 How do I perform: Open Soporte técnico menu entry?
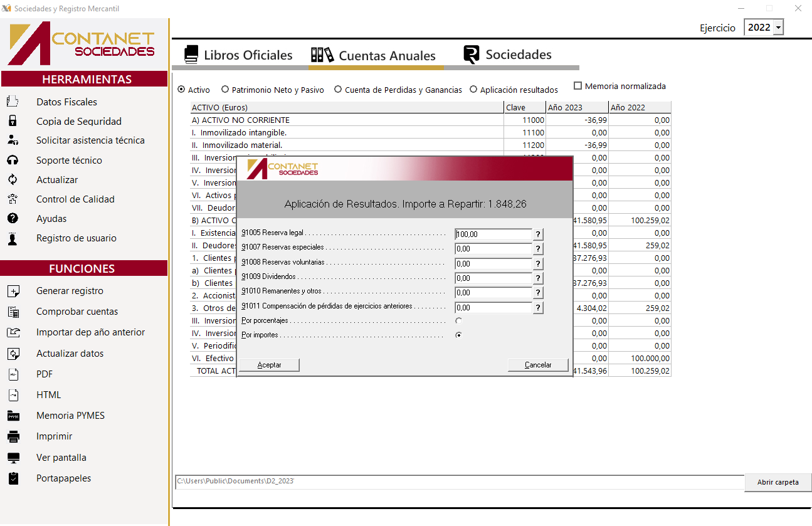(69, 160)
